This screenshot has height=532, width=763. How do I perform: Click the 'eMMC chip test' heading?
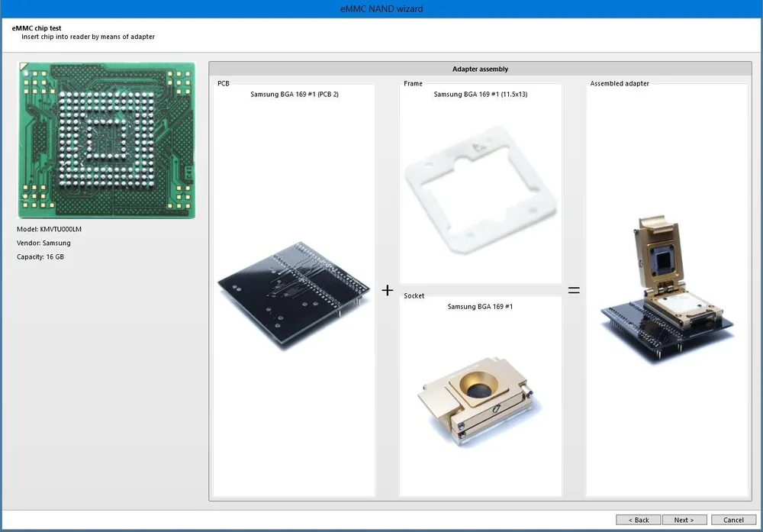pos(37,28)
